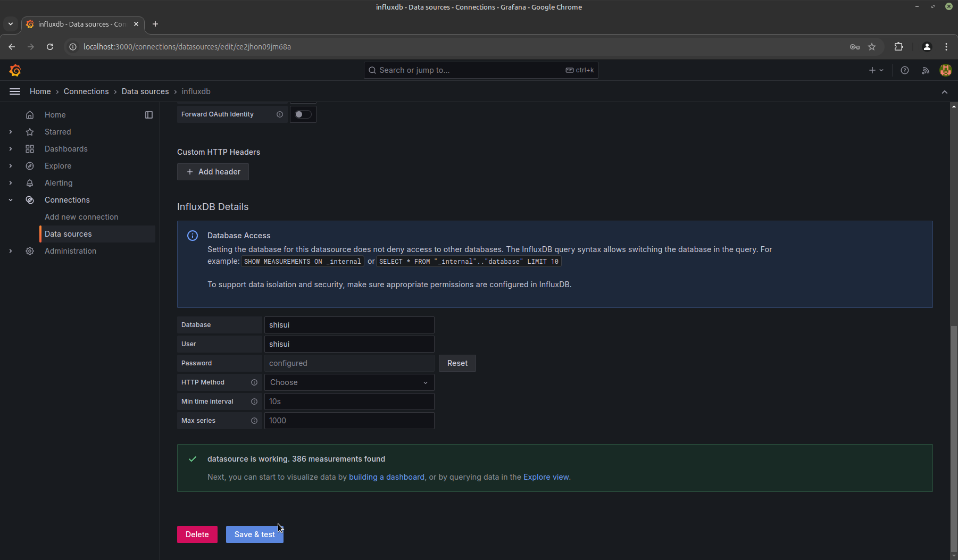Open Alerting in the sidebar
This screenshot has width=958, height=560.
pos(59,183)
